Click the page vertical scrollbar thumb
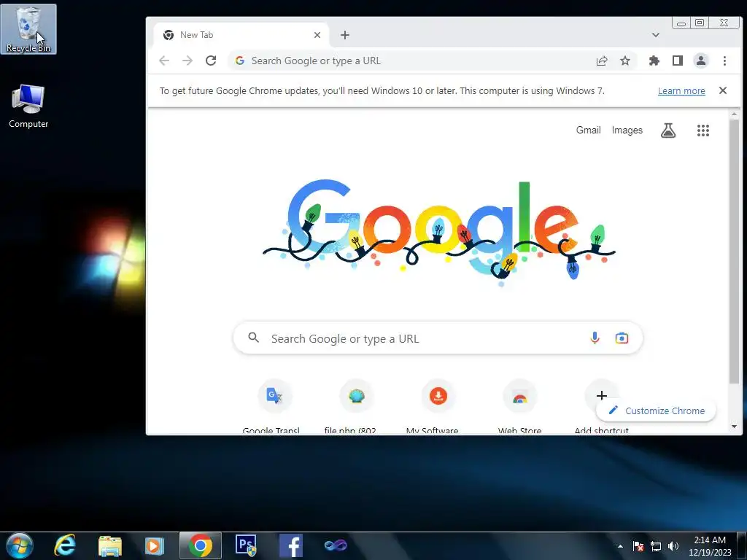This screenshot has width=747, height=560. 734,250
